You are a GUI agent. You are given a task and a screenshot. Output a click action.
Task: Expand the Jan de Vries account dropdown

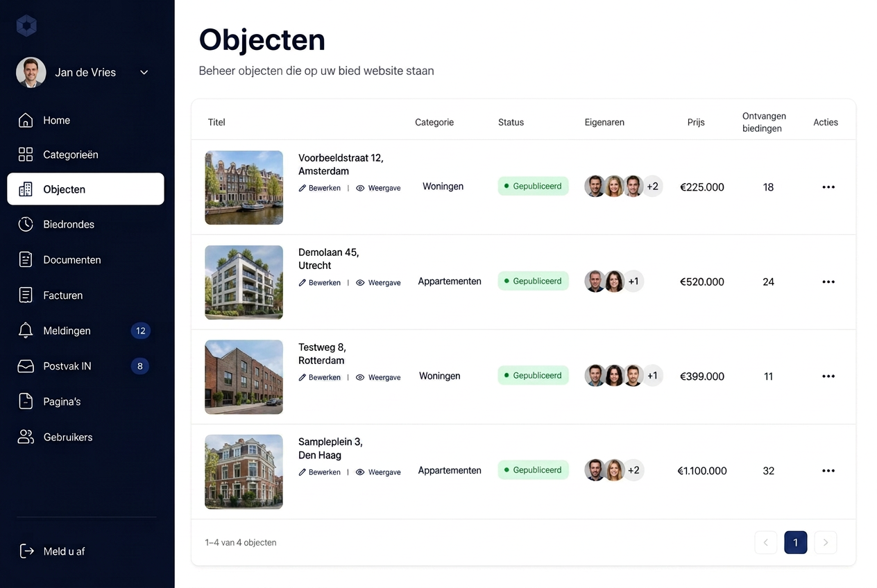point(144,72)
